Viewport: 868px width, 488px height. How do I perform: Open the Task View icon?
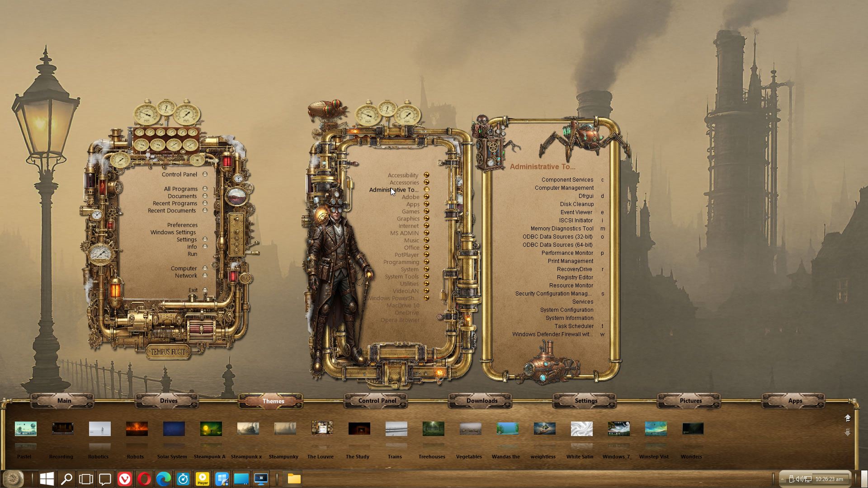pos(86,479)
